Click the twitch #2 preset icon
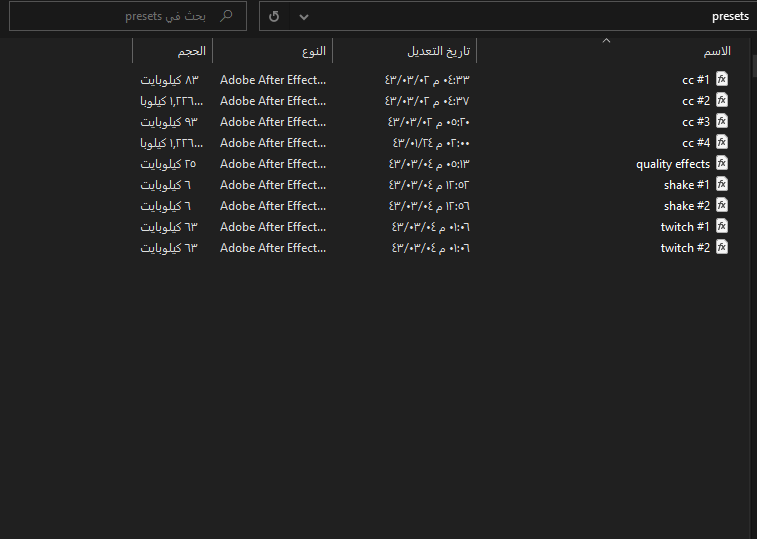The width and height of the screenshot is (757, 539). click(x=722, y=247)
